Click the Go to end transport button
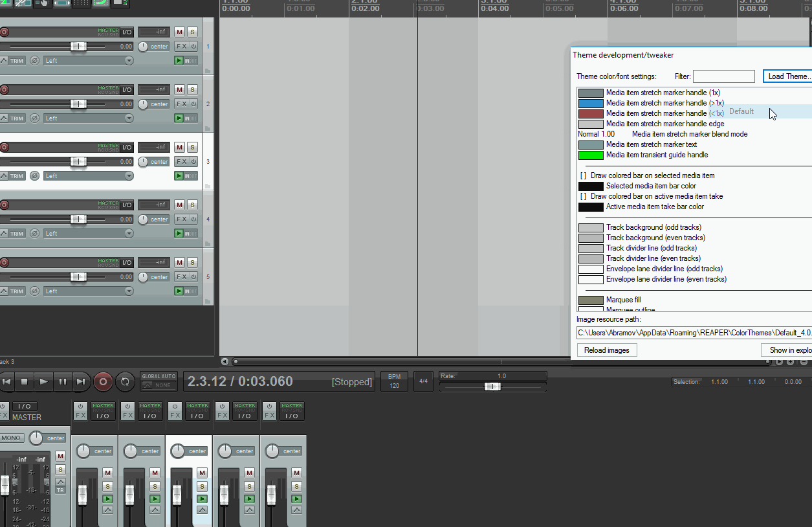Viewport: 812px width, 527px height. pyautogui.click(x=81, y=381)
